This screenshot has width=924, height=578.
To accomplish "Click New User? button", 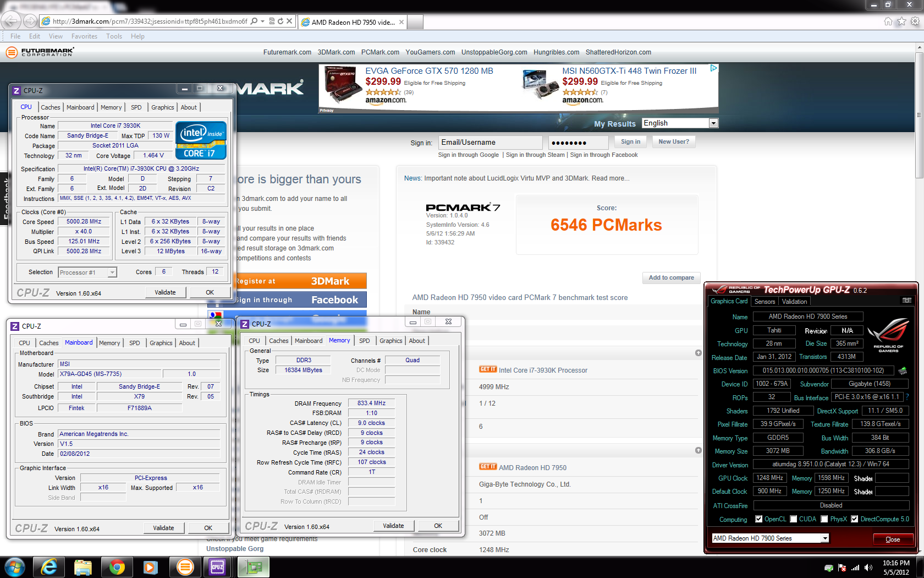I will [674, 142].
